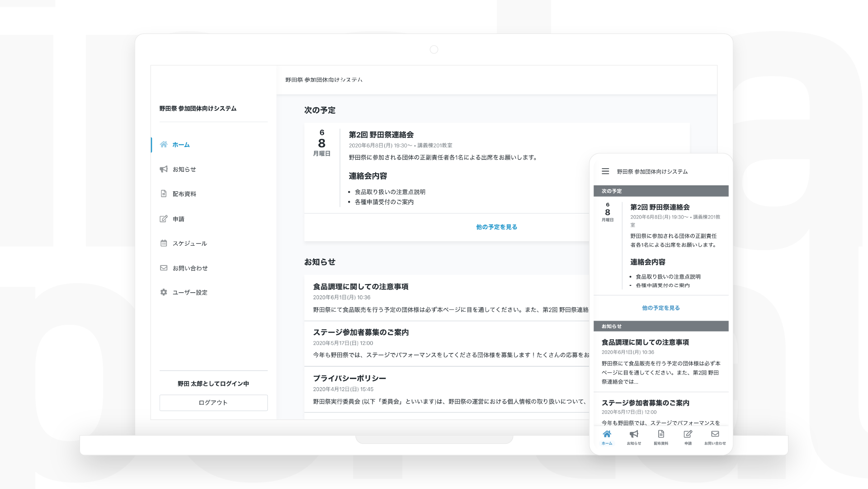This screenshot has width=868, height=489.
Task: Tap the mobile bottom bar megaphone icon
Action: [x=634, y=434]
